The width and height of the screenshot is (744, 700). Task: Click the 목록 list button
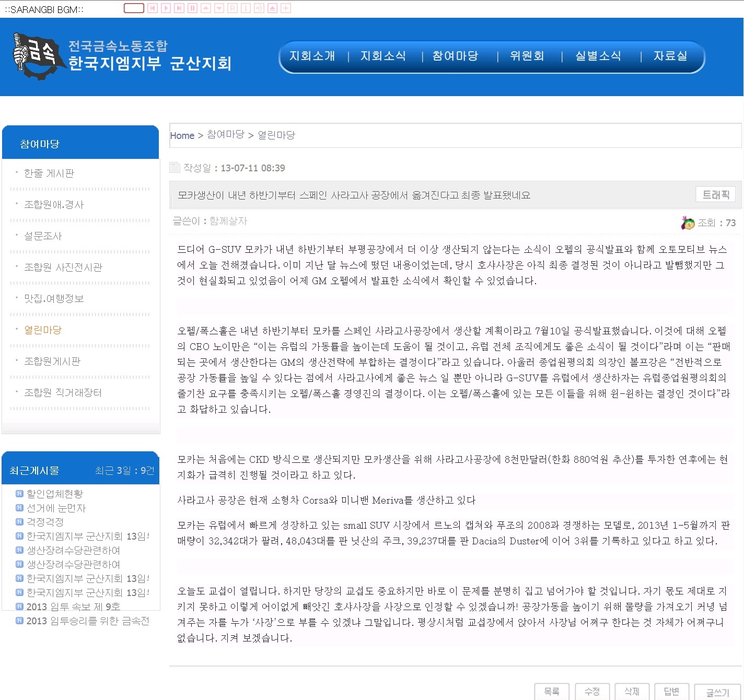(551, 691)
